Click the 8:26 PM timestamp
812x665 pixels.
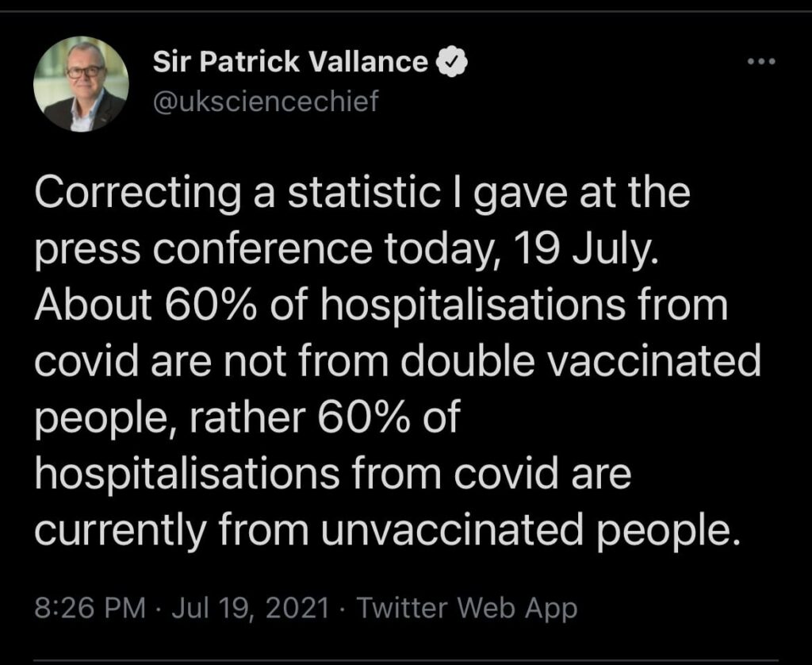point(90,607)
